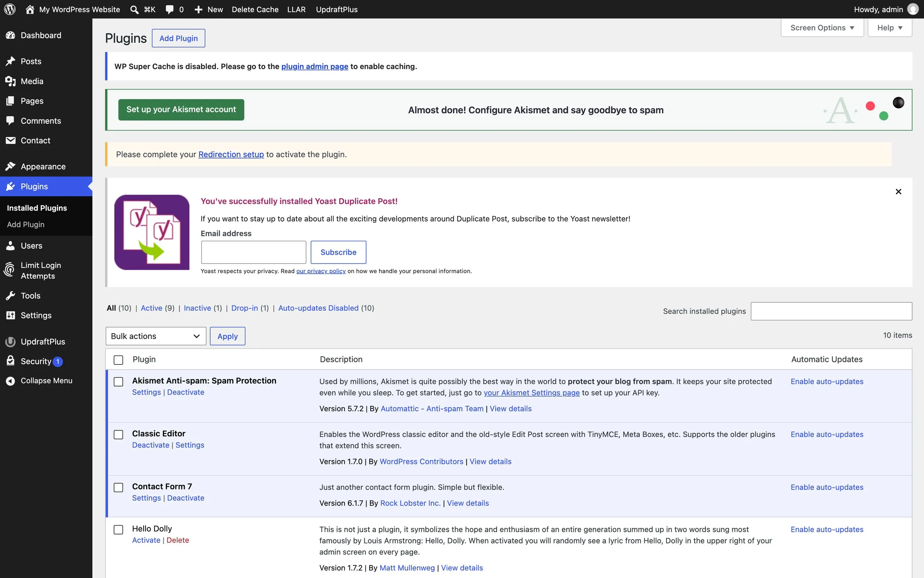This screenshot has width=924, height=578.
Task: Expand the Screen Options panel
Action: pyautogui.click(x=822, y=28)
